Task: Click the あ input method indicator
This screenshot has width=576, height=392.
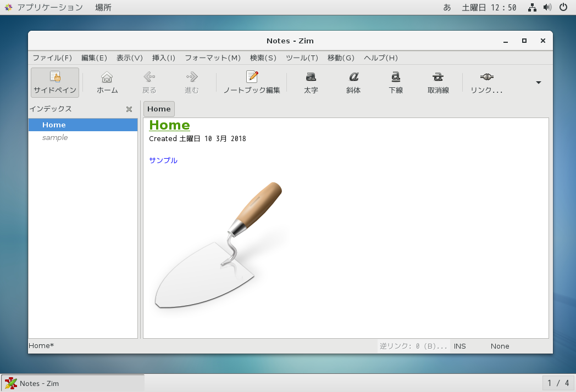Action: (447, 7)
